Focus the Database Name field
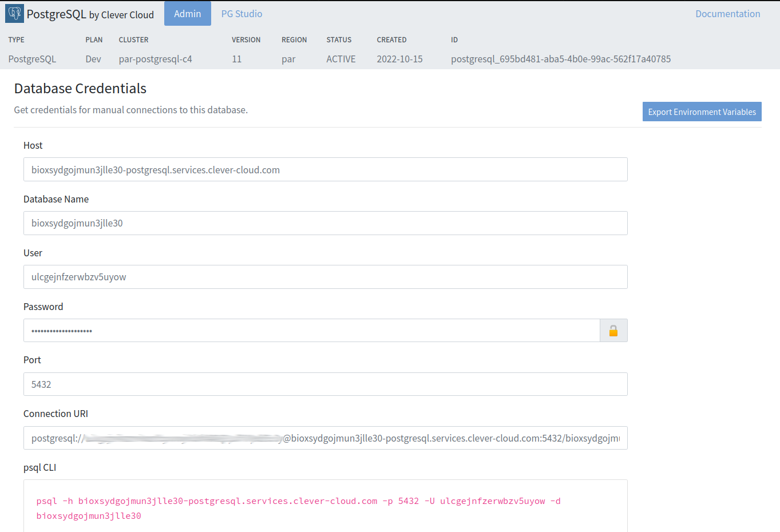Screen dimensions: 780x532 (x=326, y=223)
